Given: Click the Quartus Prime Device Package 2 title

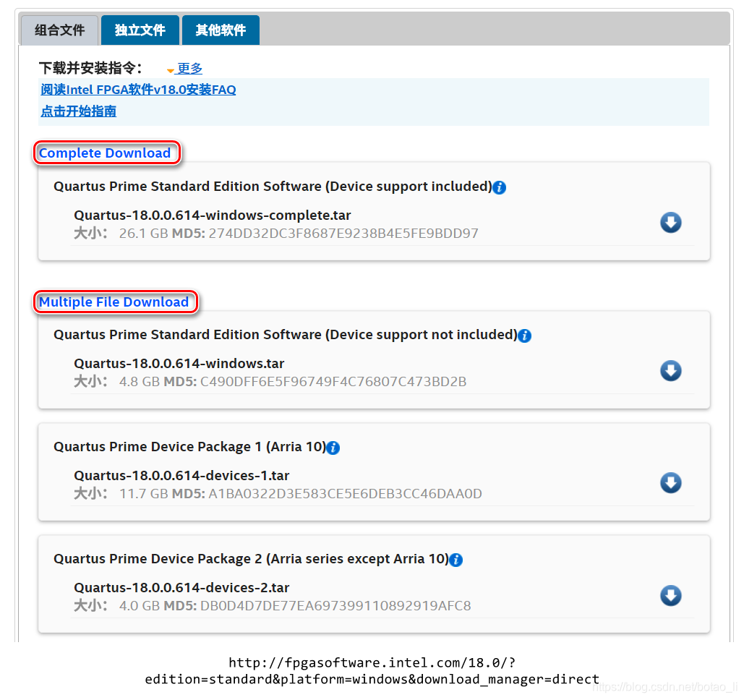Looking at the screenshot, I should tap(251, 558).
